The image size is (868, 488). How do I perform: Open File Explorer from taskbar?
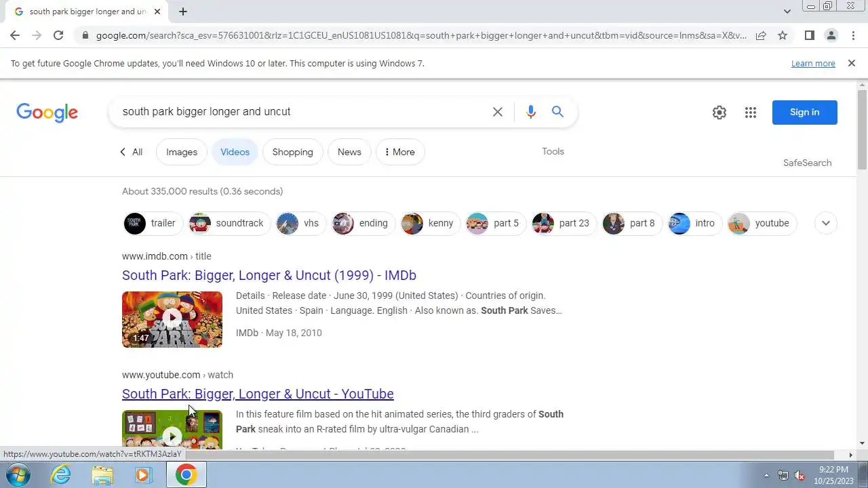coord(102,475)
